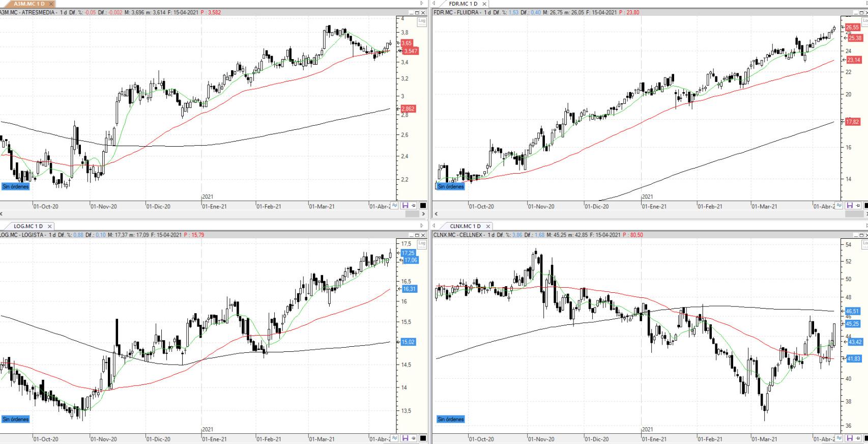Save the Cellnex chart with floppy icon
This screenshot has width=868, height=444.
(x=850, y=438)
